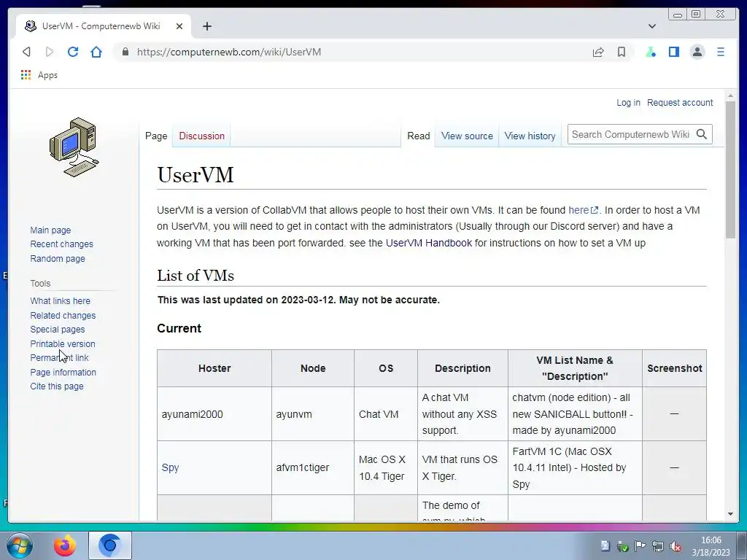Click the Screenshot column header
This screenshot has height=560, width=747.
674,368
